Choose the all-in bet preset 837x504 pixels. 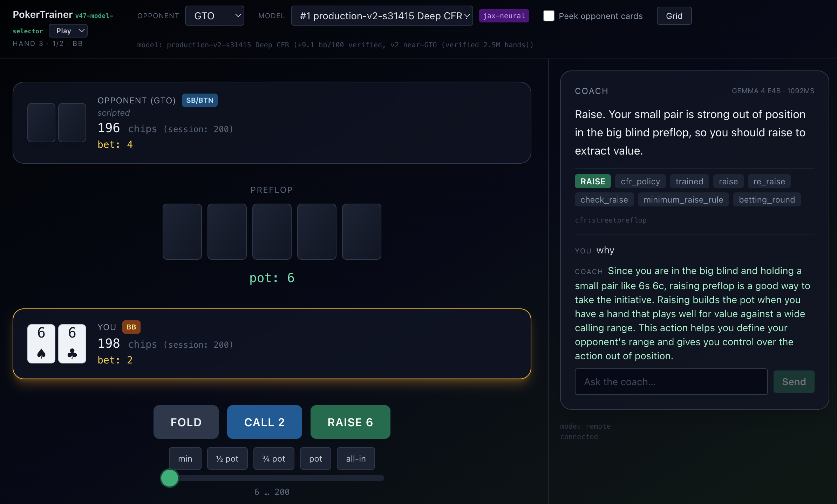355,458
